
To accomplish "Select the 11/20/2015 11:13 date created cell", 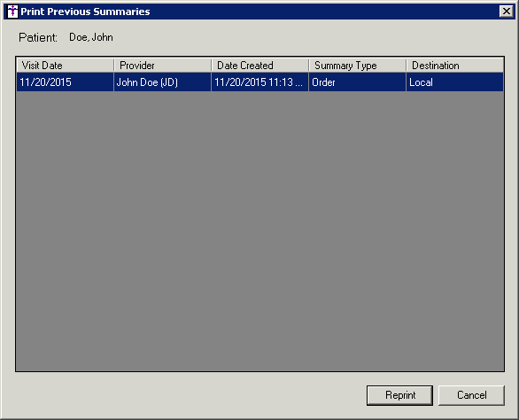I will (x=259, y=82).
